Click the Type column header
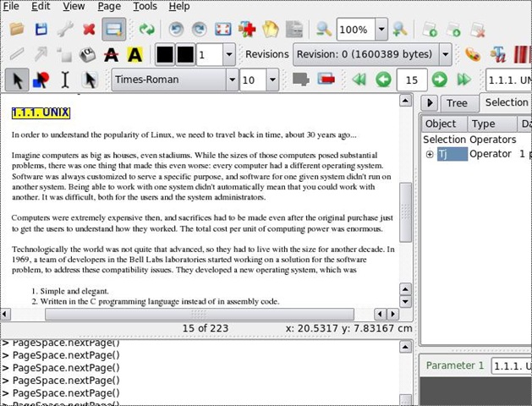Viewport: 532px width, 406px height. (x=492, y=123)
